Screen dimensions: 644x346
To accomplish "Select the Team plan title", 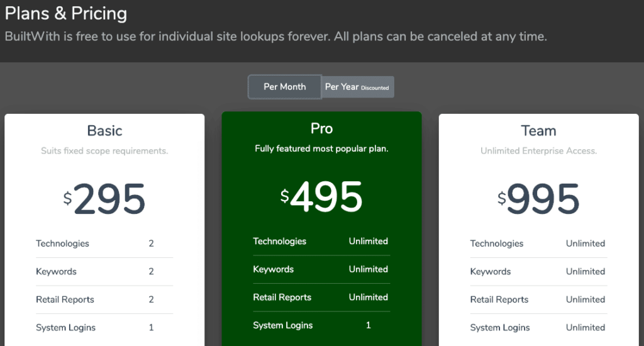I will 538,131.
